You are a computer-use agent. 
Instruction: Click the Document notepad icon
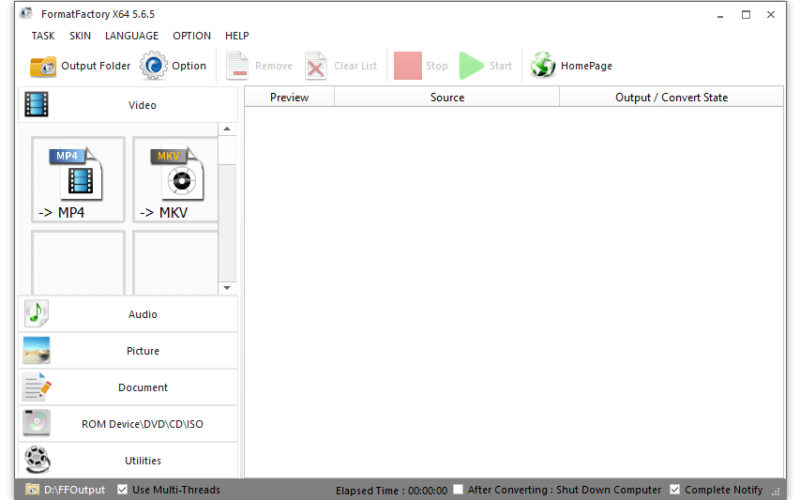[37, 387]
